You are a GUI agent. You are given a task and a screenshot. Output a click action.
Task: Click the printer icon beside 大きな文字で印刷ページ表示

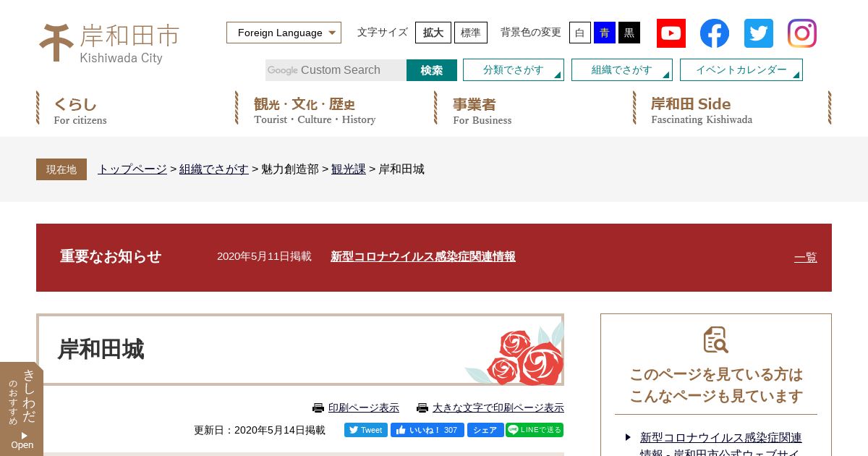coord(422,408)
